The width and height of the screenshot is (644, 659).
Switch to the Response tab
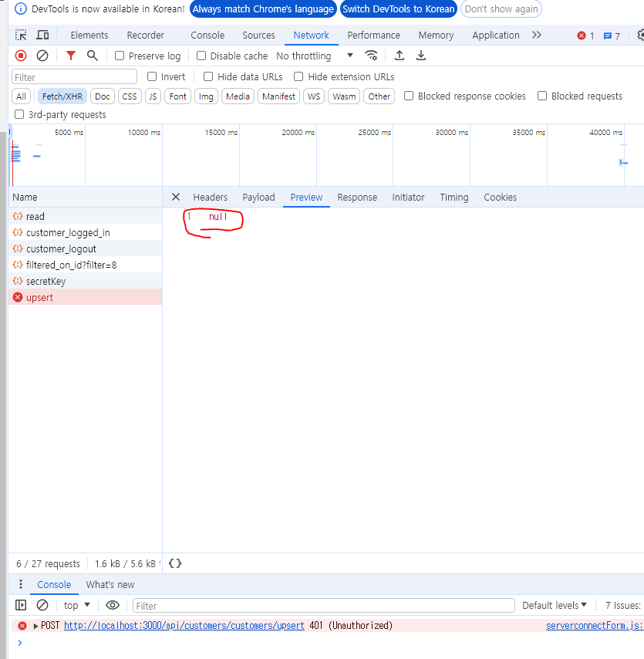(x=357, y=198)
